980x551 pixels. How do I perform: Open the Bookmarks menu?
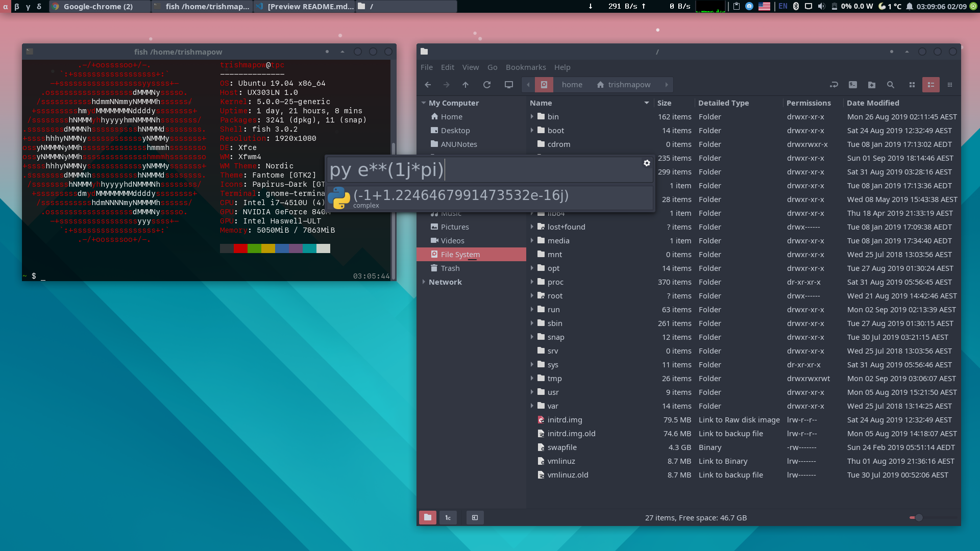click(x=526, y=67)
